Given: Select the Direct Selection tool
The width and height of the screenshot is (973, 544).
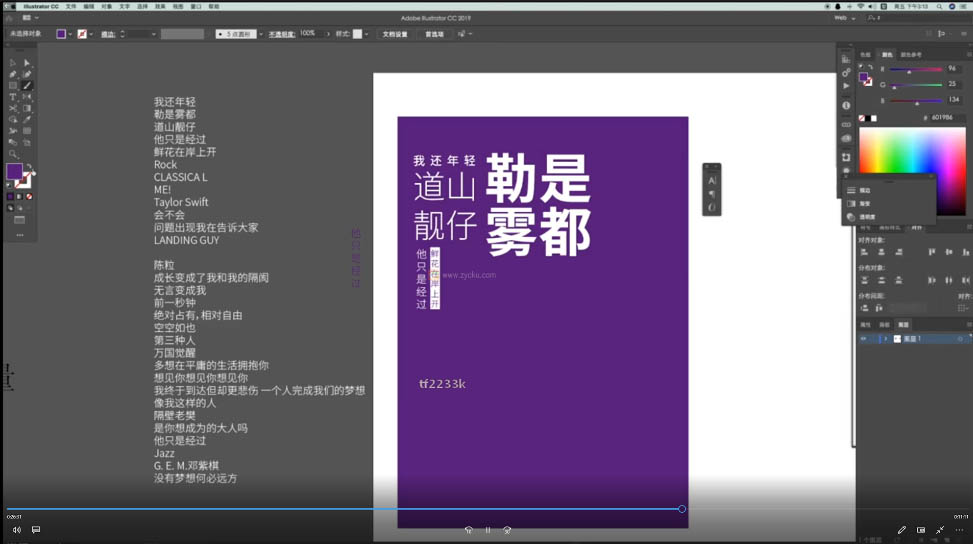Looking at the screenshot, I should pos(27,63).
